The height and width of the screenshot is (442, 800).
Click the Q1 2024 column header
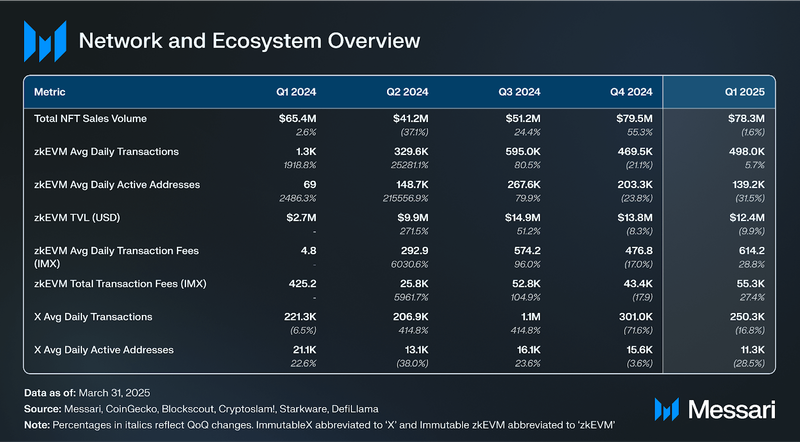coord(296,92)
